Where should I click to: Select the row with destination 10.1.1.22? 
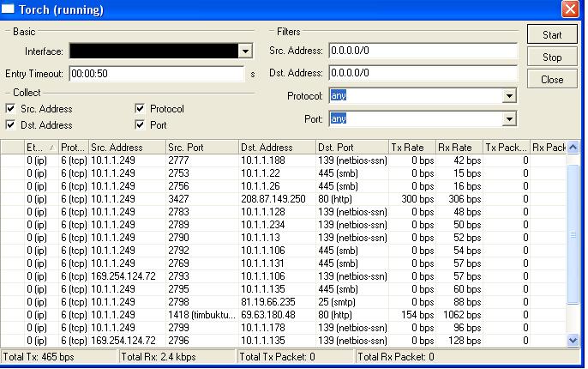point(284,173)
